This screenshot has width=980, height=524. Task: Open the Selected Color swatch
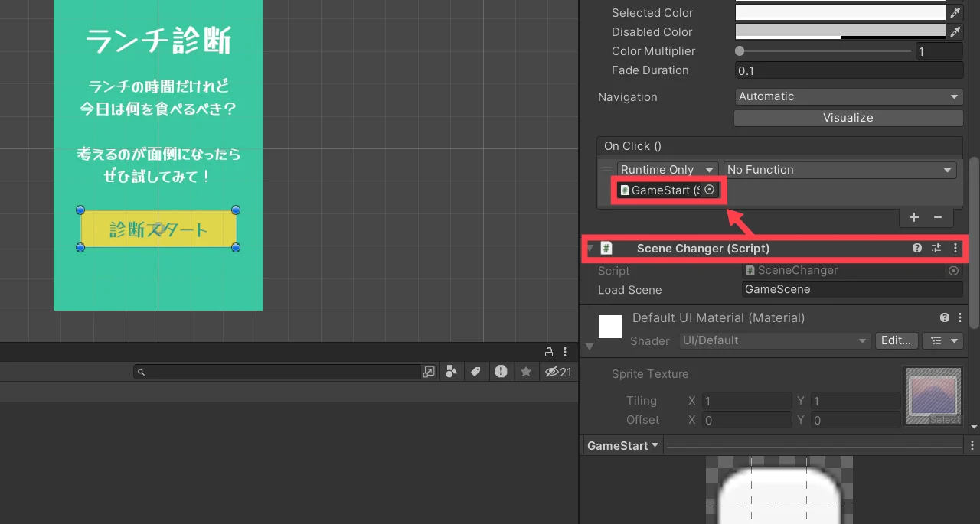coord(841,13)
